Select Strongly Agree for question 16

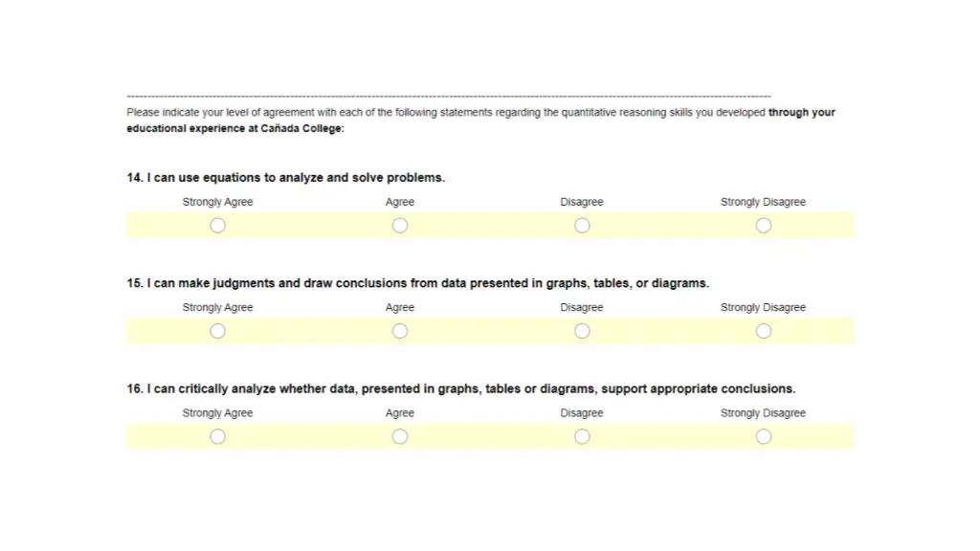[217, 436]
